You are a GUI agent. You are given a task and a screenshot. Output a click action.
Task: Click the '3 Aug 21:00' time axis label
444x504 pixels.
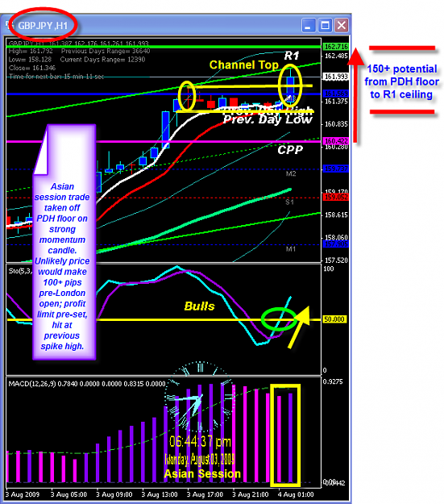[x=251, y=494]
